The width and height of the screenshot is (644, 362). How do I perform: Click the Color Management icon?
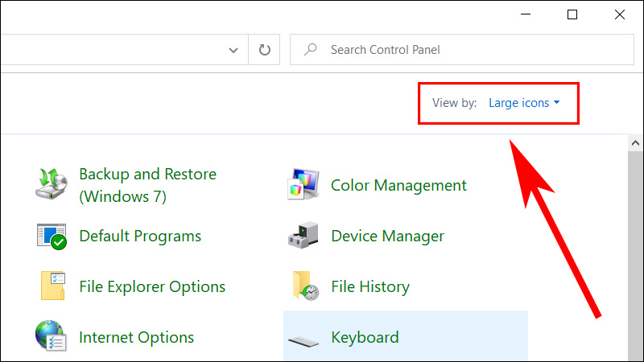pyautogui.click(x=304, y=185)
